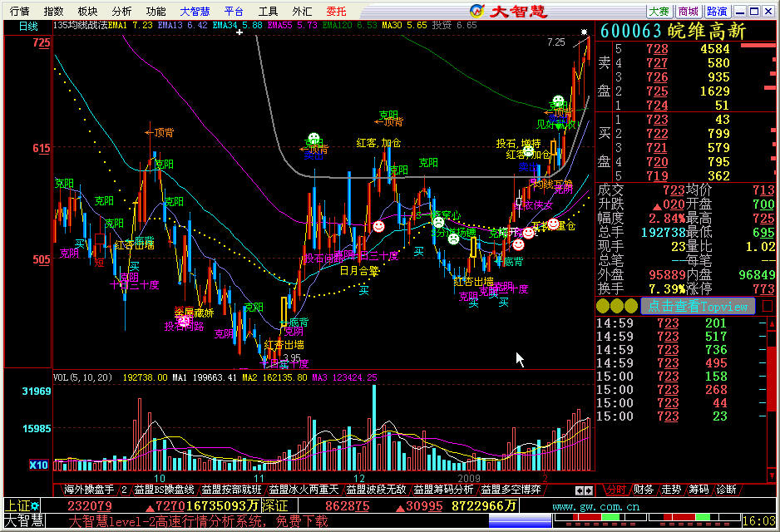Open the 委托 trading menu

coord(336,11)
